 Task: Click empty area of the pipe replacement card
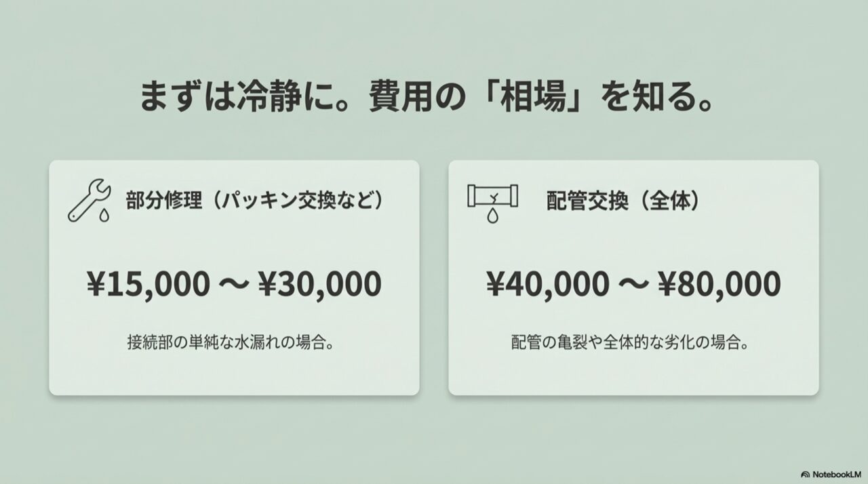(633, 373)
